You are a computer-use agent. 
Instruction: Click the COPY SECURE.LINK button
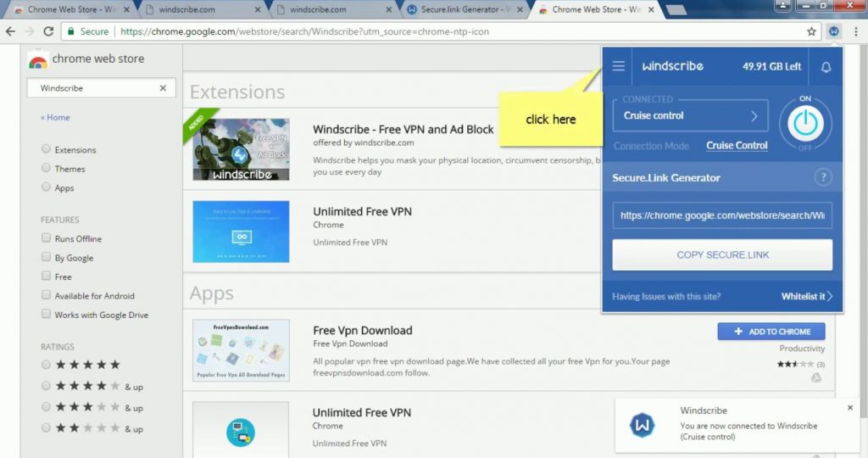coord(722,254)
